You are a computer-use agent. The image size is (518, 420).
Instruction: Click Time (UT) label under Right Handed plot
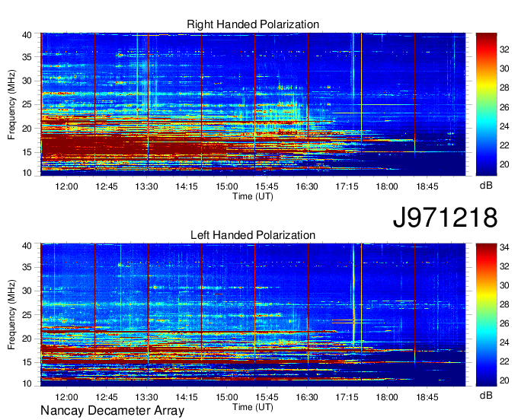coord(253,196)
